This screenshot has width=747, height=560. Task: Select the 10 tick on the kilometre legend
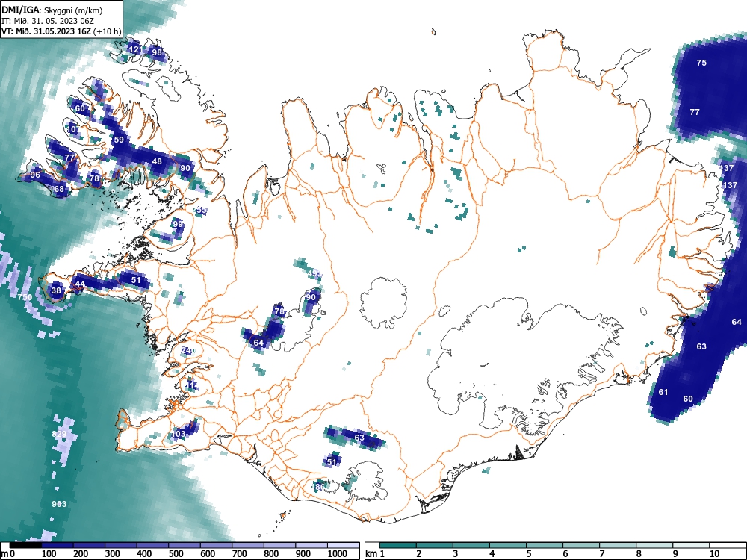pyautogui.click(x=714, y=554)
